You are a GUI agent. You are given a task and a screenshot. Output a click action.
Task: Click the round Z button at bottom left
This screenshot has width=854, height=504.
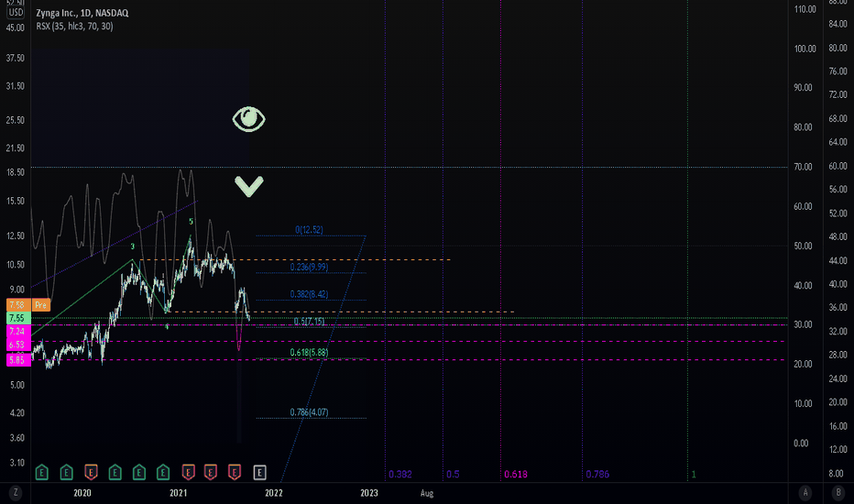[x=16, y=493]
